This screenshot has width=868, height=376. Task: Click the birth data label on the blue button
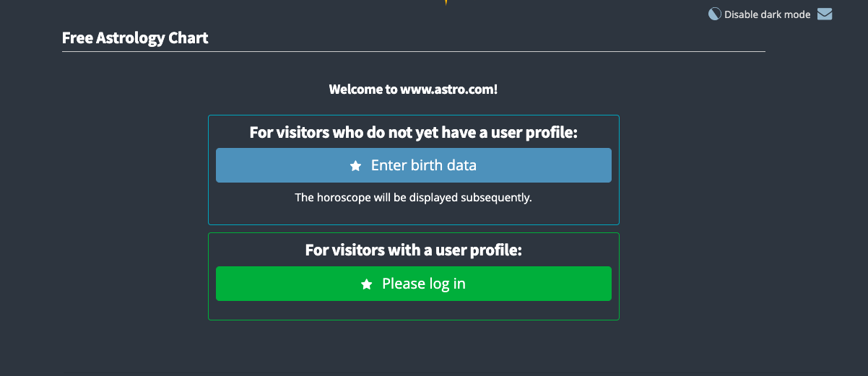pos(443,165)
